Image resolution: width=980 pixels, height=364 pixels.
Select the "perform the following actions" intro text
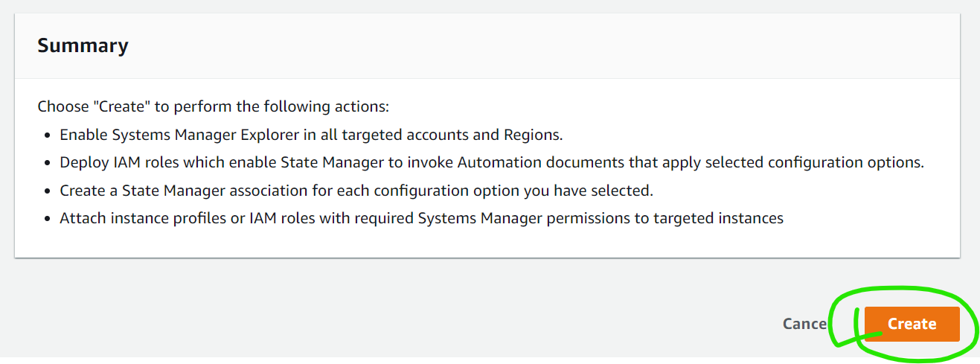click(x=301, y=106)
